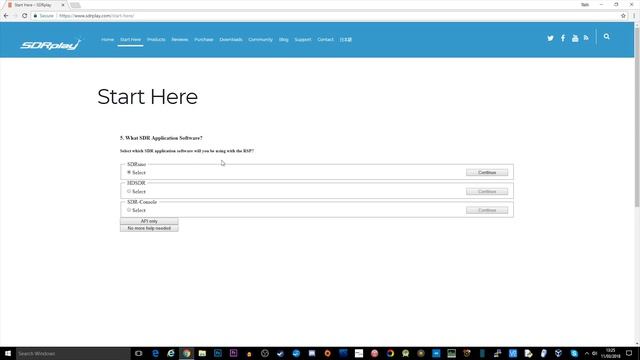Open the Community menu item

[x=260, y=40]
